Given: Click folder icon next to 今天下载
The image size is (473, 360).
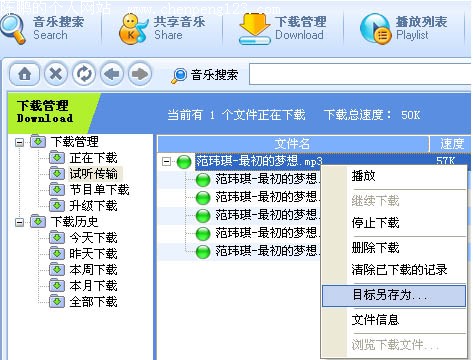Looking at the screenshot, I should (x=57, y=237).
